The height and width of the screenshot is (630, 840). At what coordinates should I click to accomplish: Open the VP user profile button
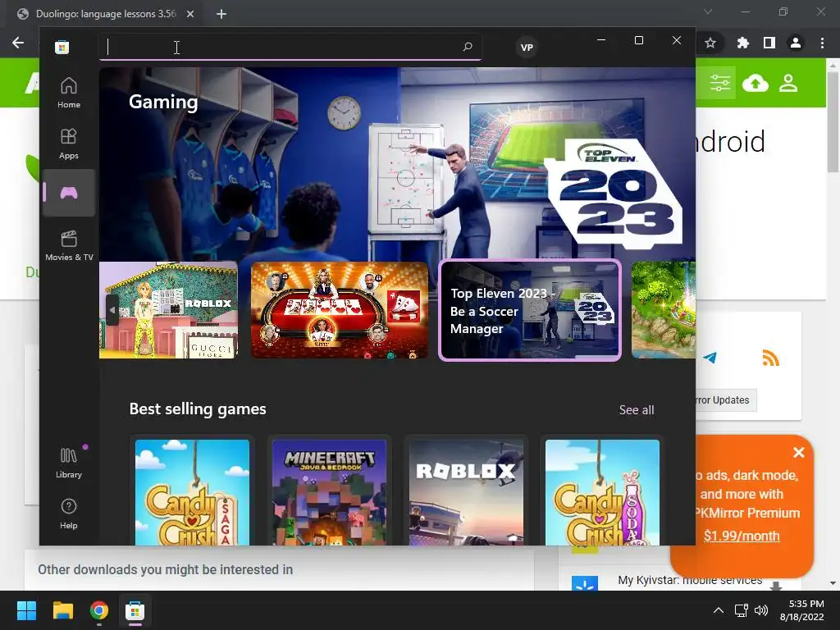tap(527, 47)
